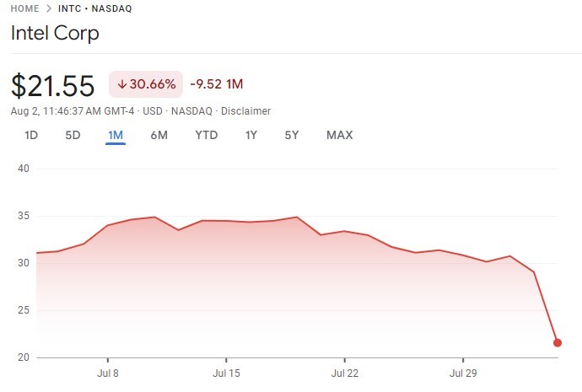Open the Disclaimer link
This screenshot has width=582, height=392.
(x=245, y=111)
